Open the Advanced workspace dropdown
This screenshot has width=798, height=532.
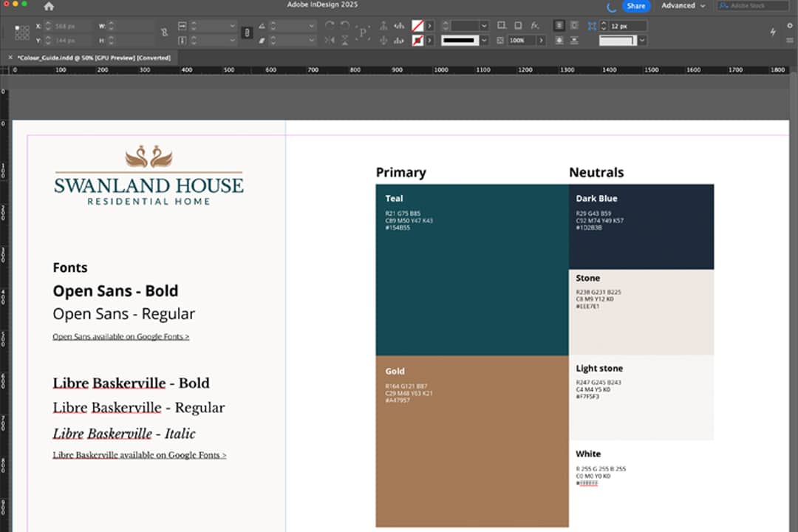pyautogui.click(x=683, y=6)
